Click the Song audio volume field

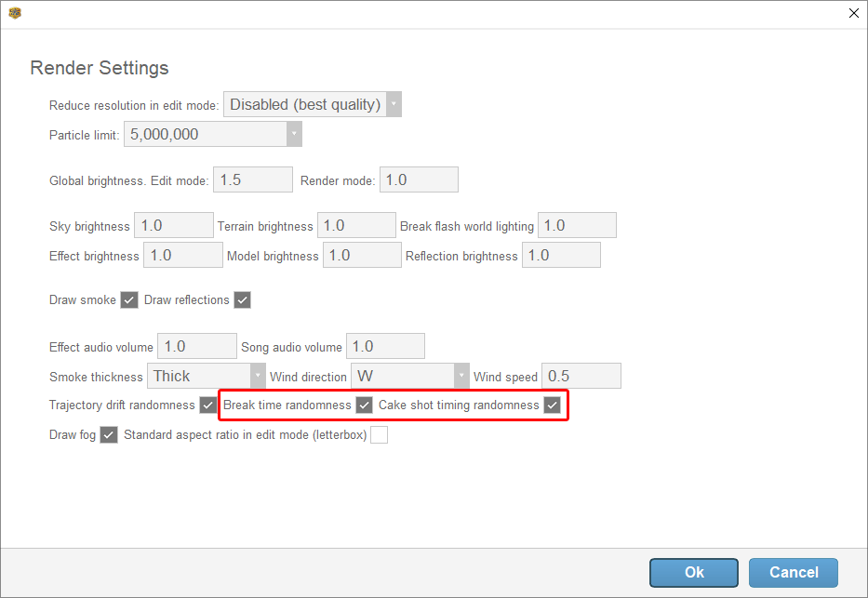coord(385,346)
